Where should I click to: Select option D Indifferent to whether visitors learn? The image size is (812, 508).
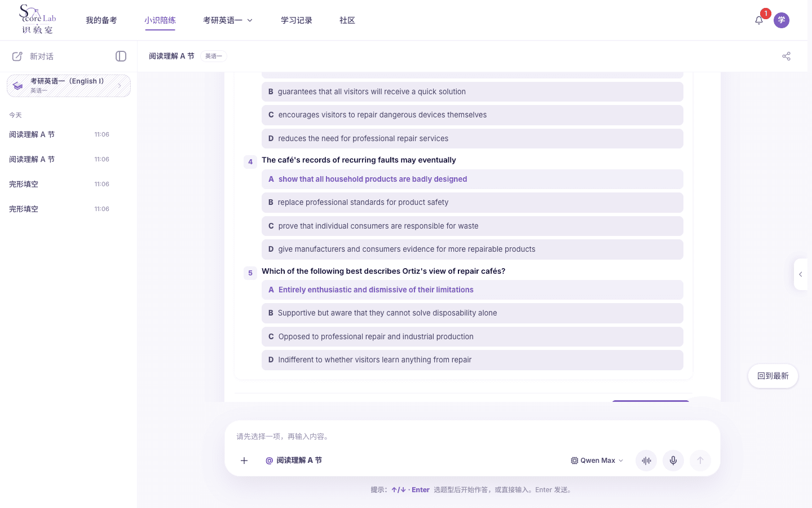click(473, 360)
